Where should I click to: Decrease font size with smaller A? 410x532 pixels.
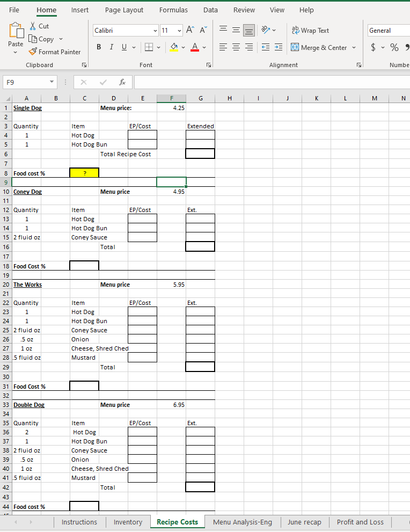(x=203, y=30)
